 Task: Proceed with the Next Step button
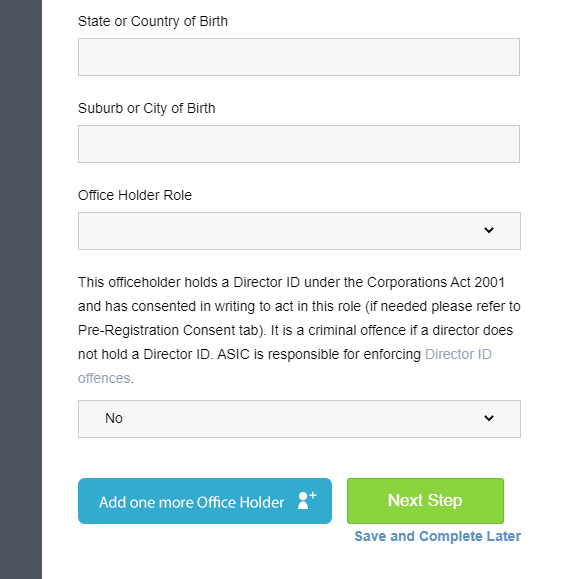(x=425, y=501)
